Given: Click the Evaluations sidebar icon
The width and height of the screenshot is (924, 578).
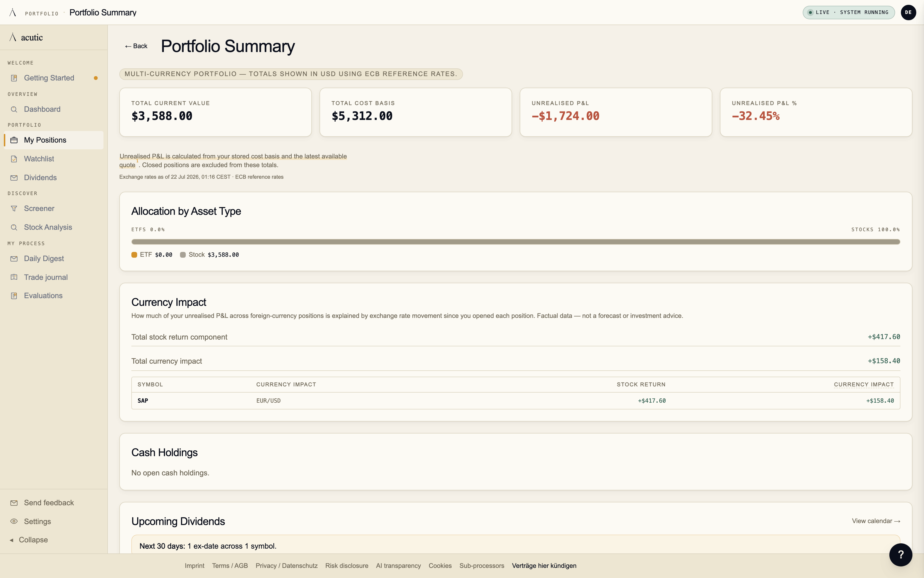Looking at the screenshot, I should [14, 296].
